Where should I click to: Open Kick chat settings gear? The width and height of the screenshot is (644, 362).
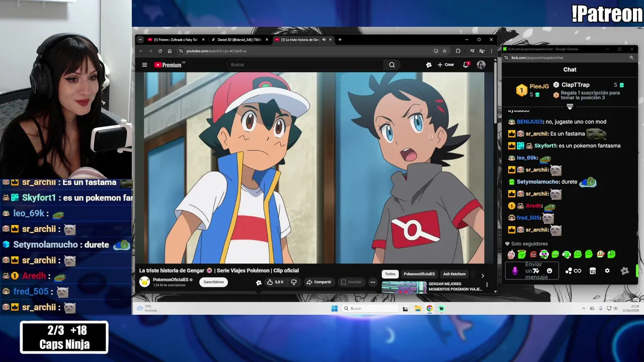pos(607,270)
